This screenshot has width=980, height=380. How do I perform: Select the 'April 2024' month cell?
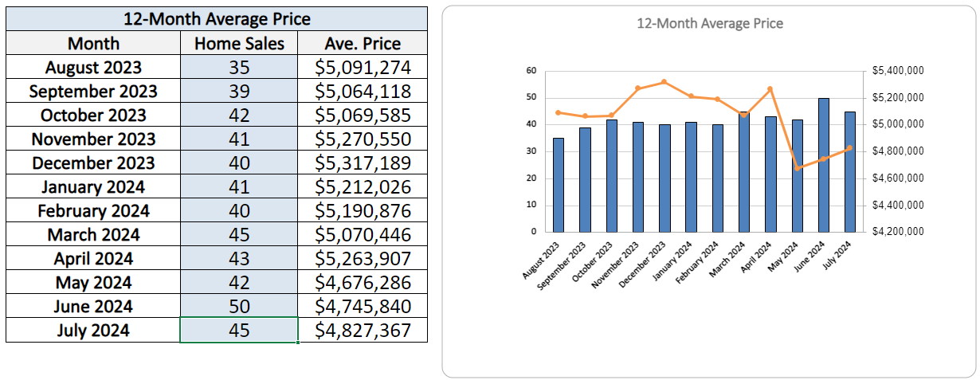93,258
